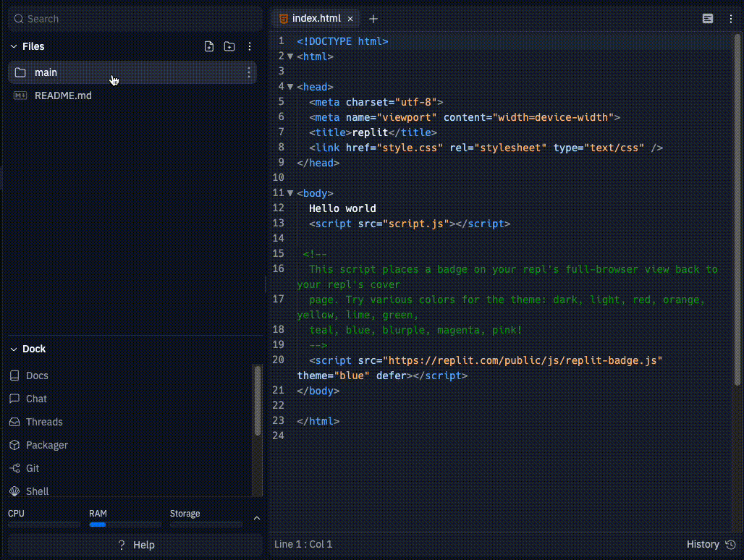Collapse the Dock section chevron
744x560 pixels.
pos(14,349)
